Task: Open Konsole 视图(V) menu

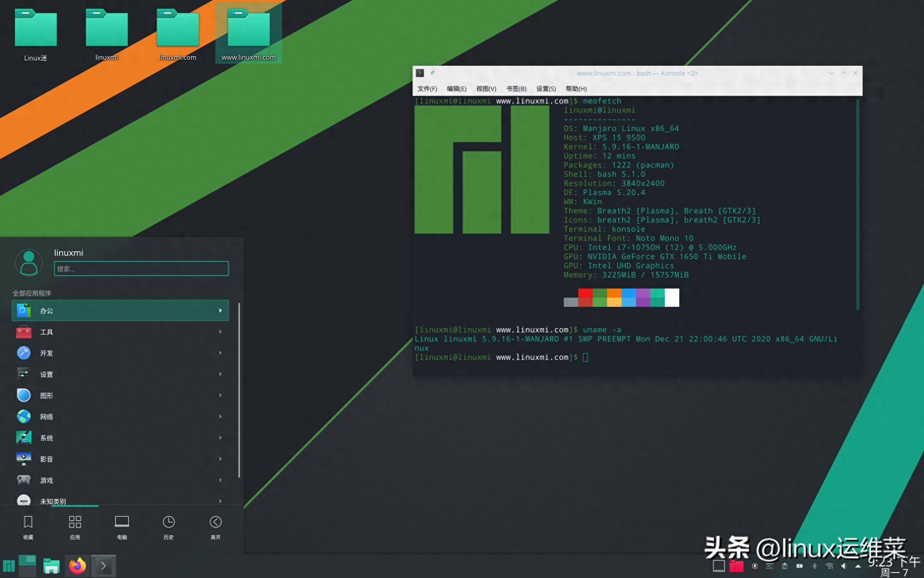Action: pos(486,89)
